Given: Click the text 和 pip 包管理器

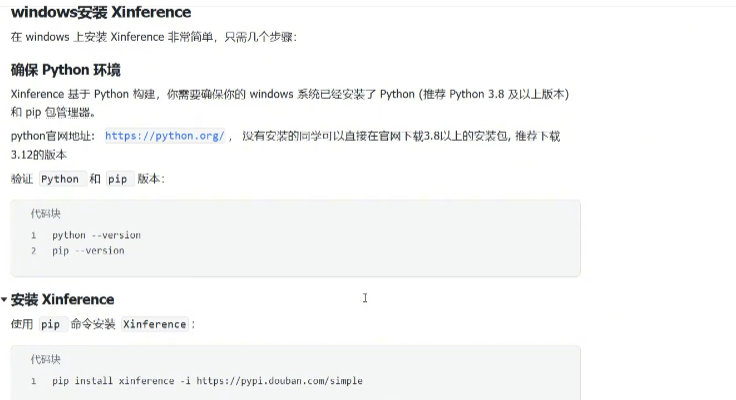Looking at the screenshot, I should (53, 113).
